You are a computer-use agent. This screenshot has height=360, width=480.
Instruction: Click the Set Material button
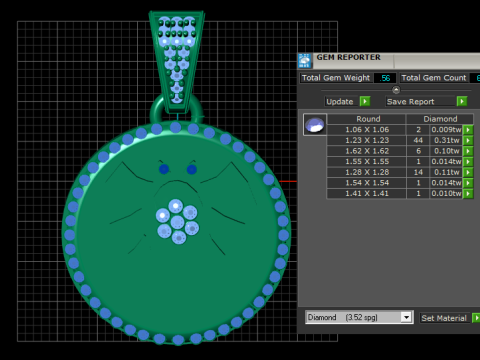pos(444,318)
